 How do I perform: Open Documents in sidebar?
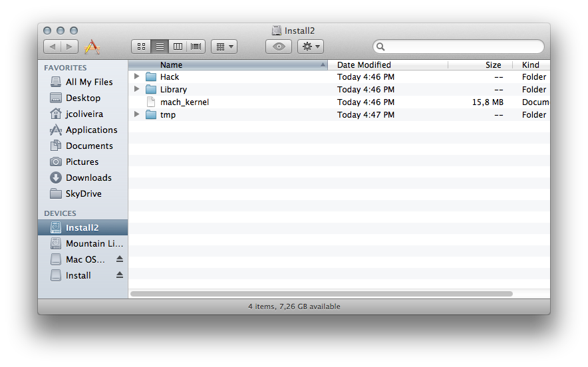[83, 146]
